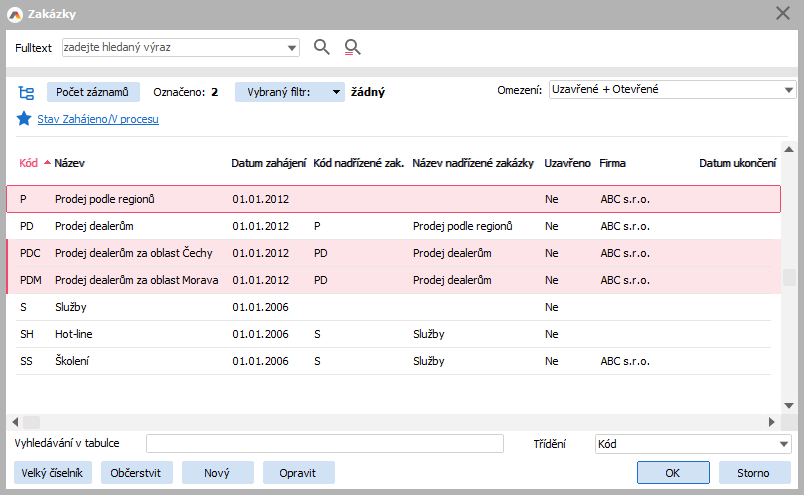Click the SH code cell
The image size is (804, 495).
point(27,334)
